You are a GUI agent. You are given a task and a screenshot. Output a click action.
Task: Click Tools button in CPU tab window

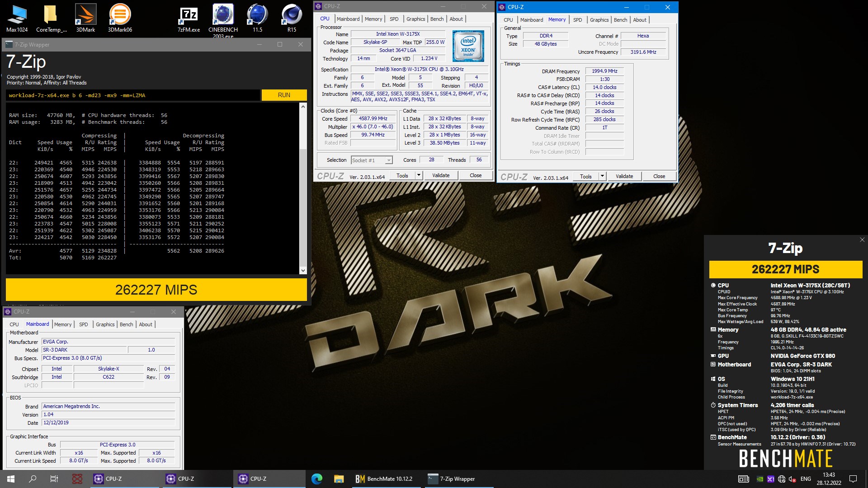402,175
